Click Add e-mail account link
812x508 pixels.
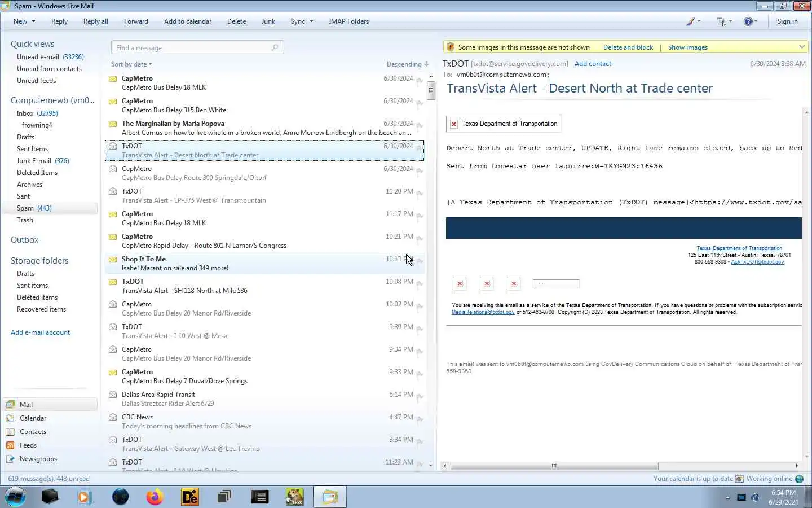(40, 332)
